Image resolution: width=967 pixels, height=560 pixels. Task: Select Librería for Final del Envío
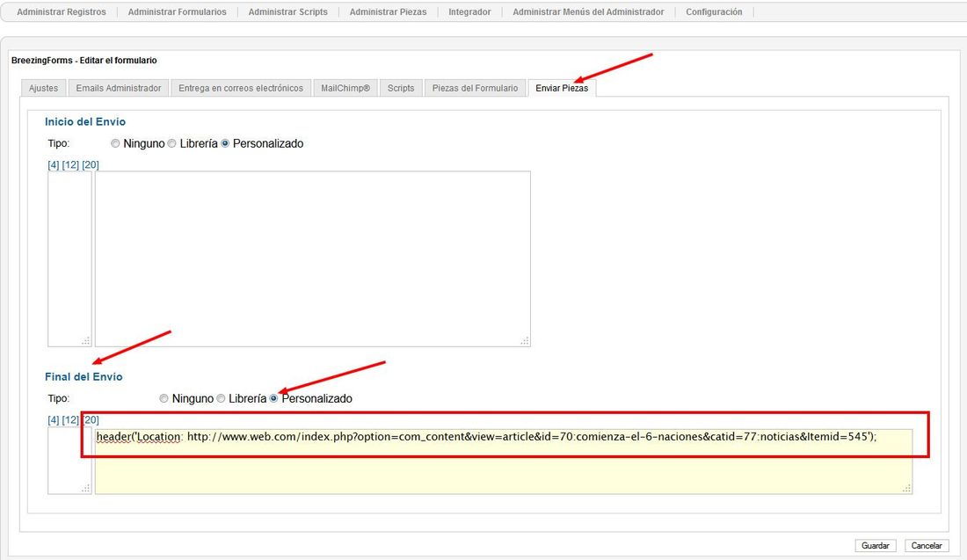coord(221,398)
